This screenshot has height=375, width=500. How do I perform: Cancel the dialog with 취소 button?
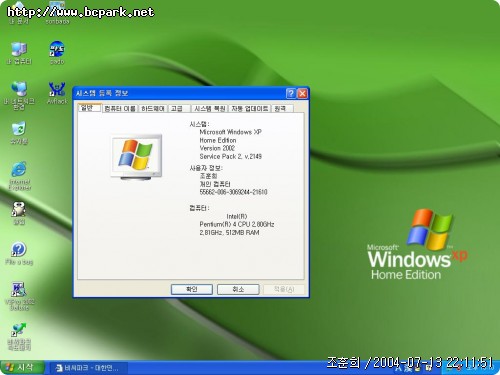[238, 289]
